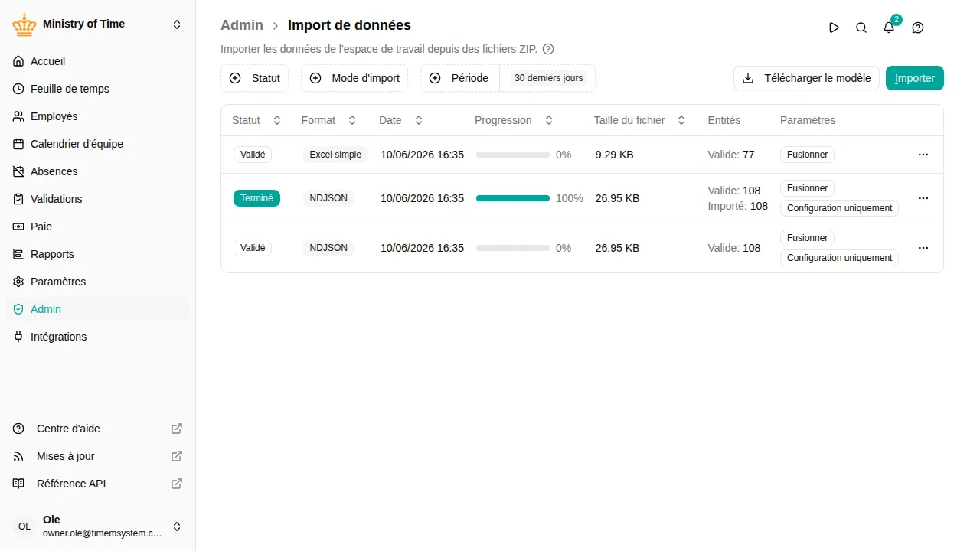Click the Terminé status badge
The height and width of the screenshot is (551, 980).
[x=256, y=198]
